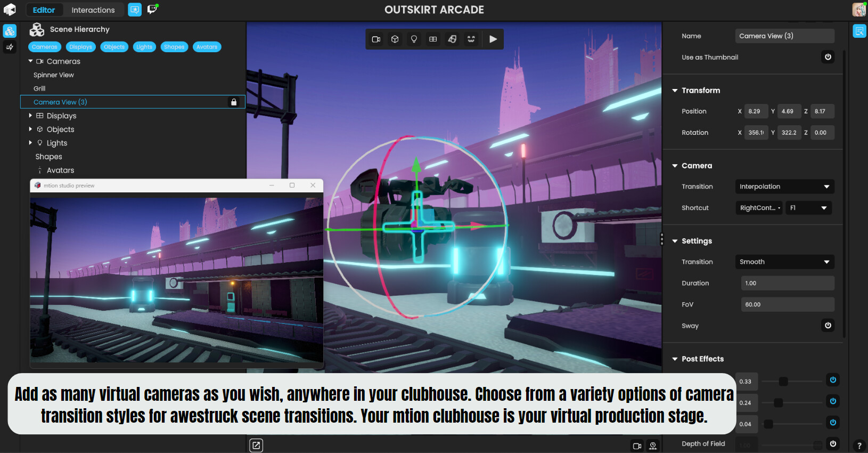
Task: Click the light bulb icon in viewport toolbar
Action: pyautogui.click(x=414, y=39)
